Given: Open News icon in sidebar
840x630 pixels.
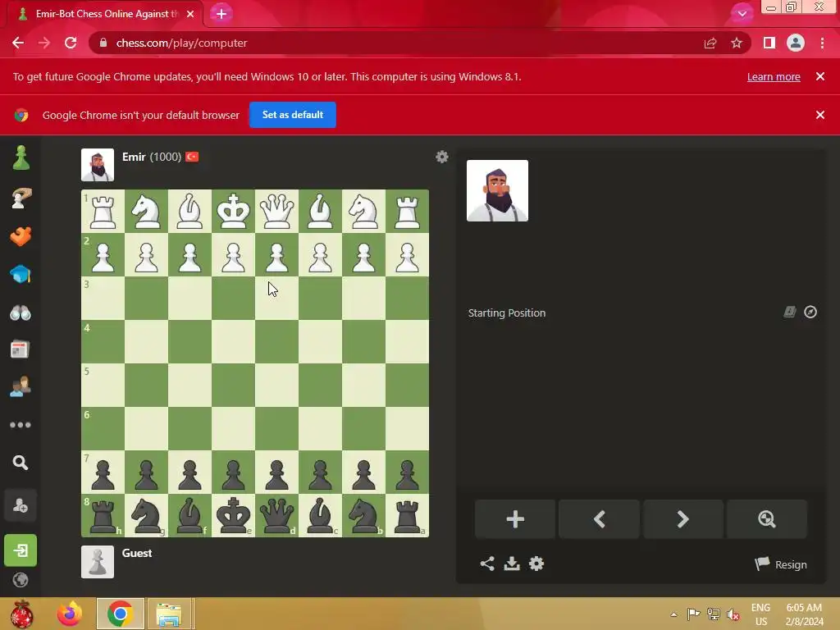Looking at the screenshot, I should pos(21,349).
